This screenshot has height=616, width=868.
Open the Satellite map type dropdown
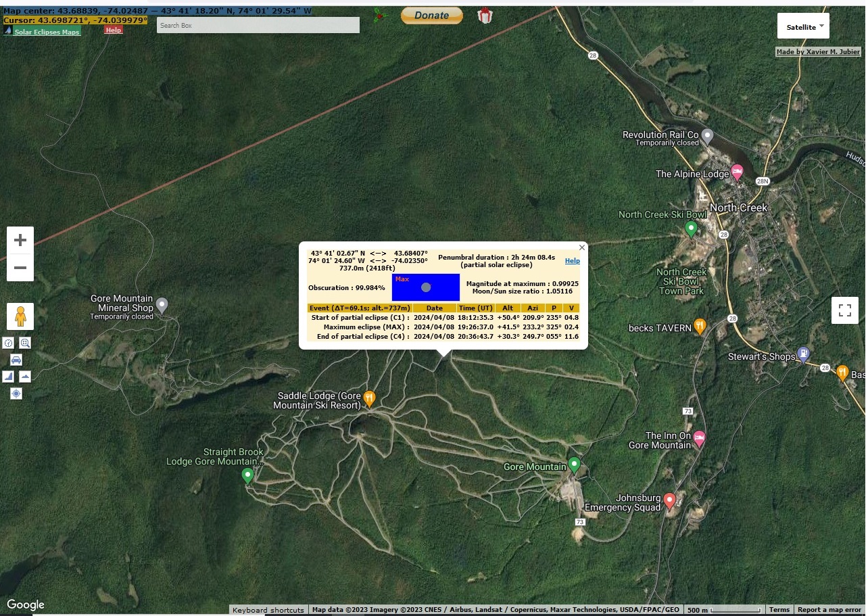pyautogui.click(x=802, y=27)
